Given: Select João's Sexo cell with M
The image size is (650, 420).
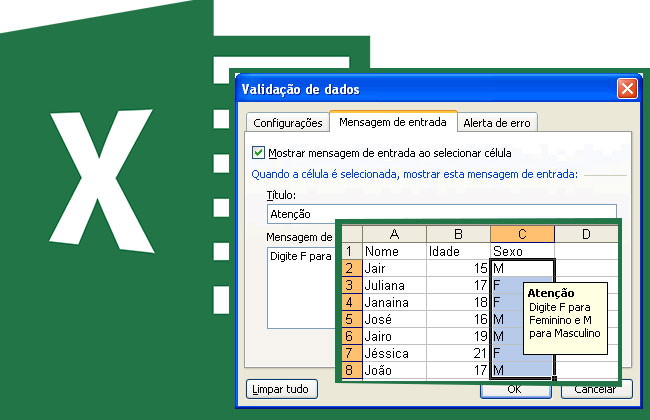Looking at the screenshot, I should 522,370.
